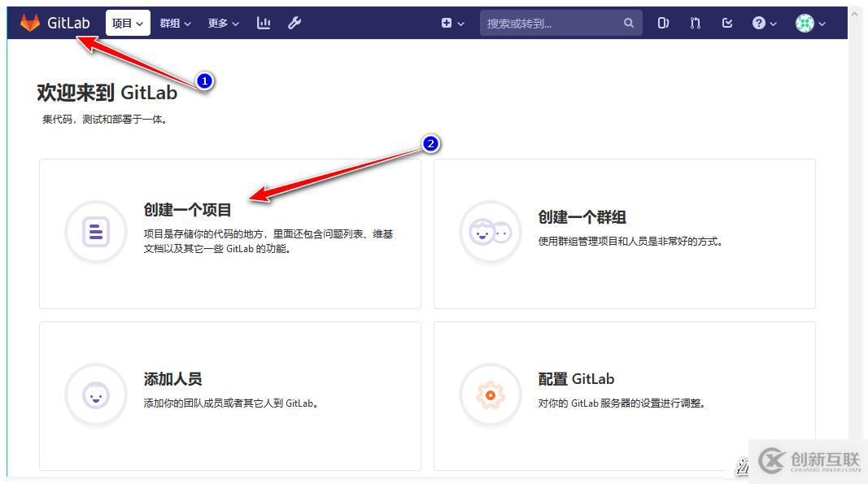Image resolution: width=868 pixels, height=484 pixels.
Task: Click the 添加人员 heading
Action: [x=172, y=379]
